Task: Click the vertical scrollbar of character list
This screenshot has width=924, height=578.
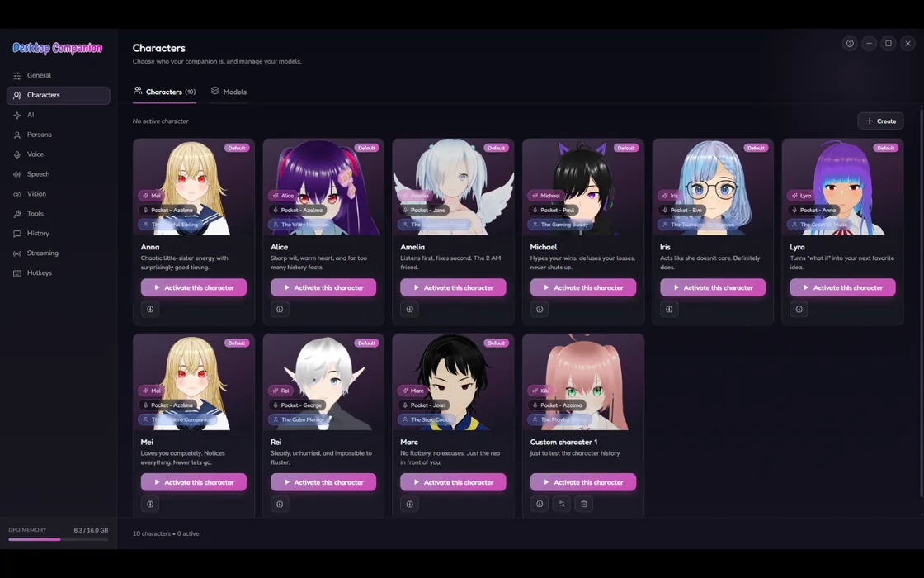Action: tap(921, 302)
